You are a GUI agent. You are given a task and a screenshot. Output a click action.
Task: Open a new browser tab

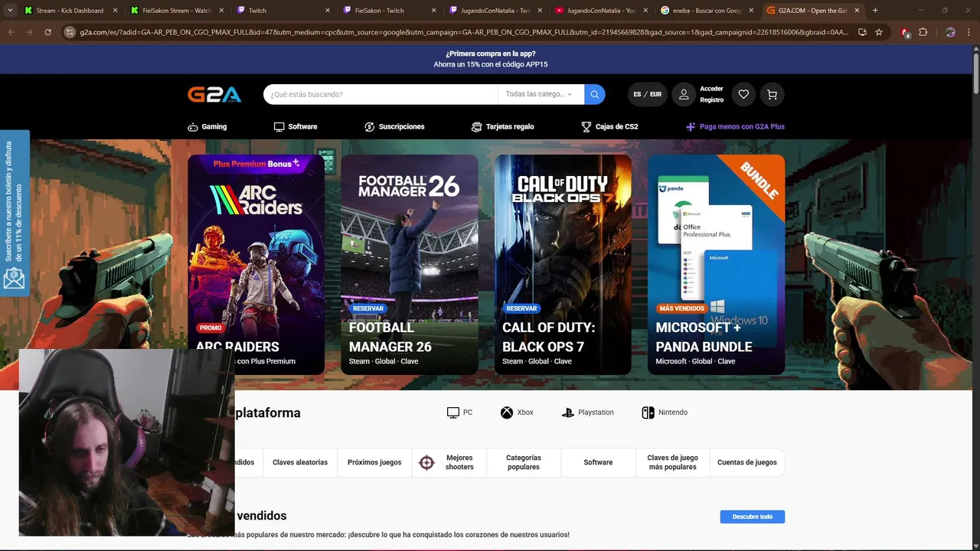pos(875,11)
